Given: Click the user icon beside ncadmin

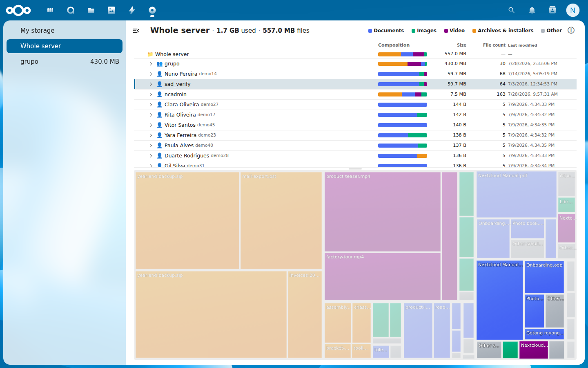Looking at the screenshot, I should (x=160, y=94).
